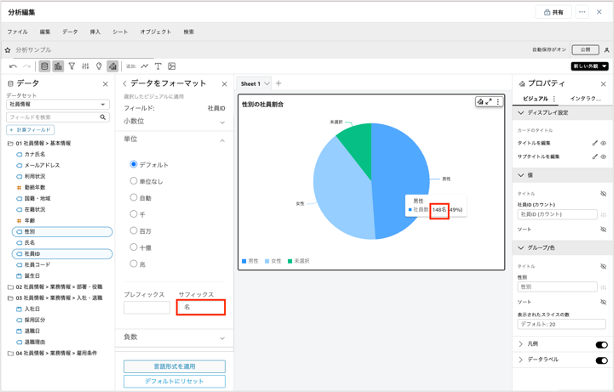Click the redo arrow in the toolbar

point(27,67)
